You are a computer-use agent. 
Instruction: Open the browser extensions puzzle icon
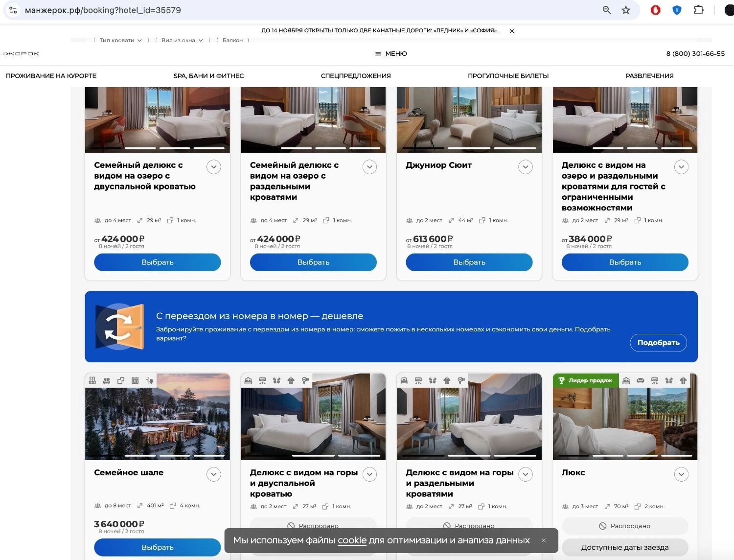point(698,10)
